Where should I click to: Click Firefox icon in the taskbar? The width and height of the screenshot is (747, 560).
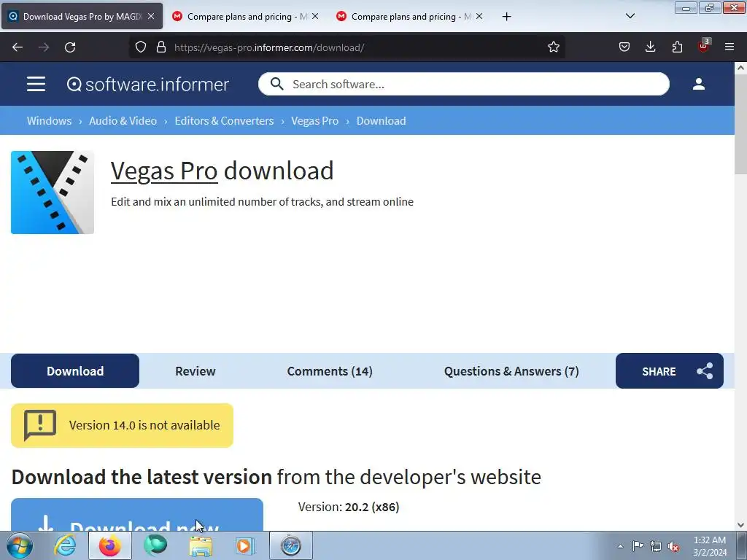(x=110, y=545)
